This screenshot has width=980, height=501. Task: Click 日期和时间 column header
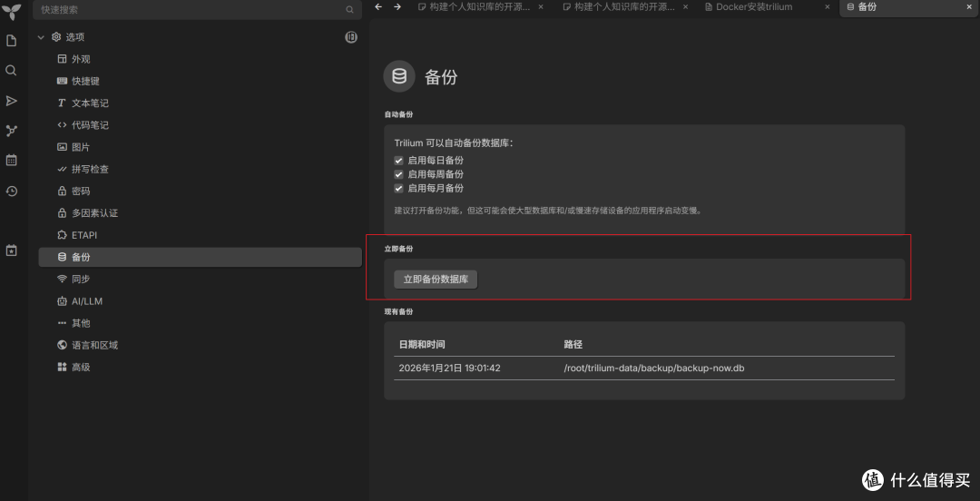click(x=422, y=345)
